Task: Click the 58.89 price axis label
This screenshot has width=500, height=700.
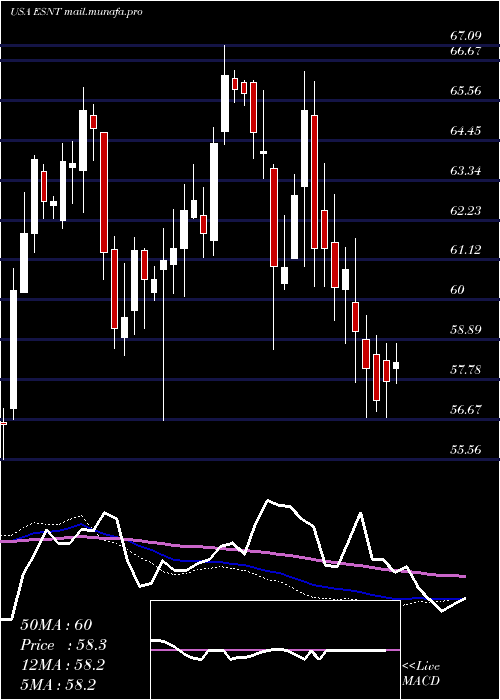Action: (466, 330)
